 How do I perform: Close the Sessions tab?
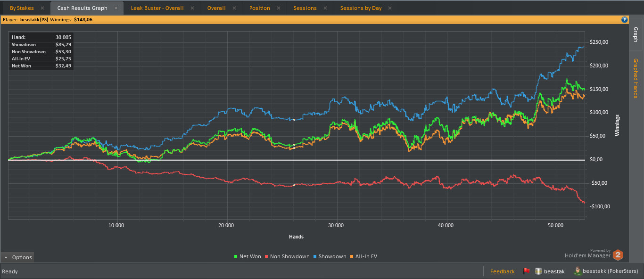click(x=325, y=8)
